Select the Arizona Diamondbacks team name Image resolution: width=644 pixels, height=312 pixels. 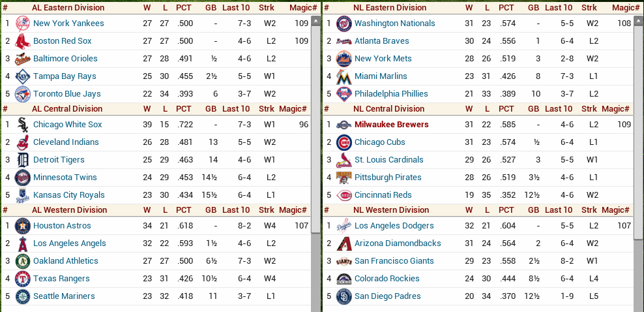[398, 243]
